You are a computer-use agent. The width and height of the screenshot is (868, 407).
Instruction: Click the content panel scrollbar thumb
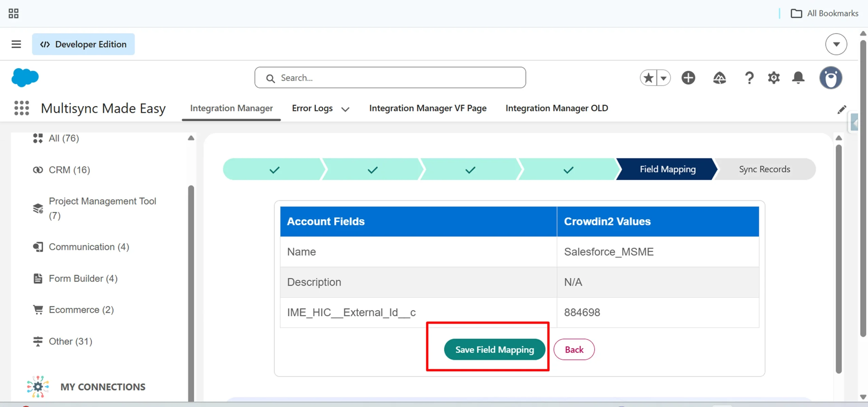pyautogui.click(x=839, y=259)
